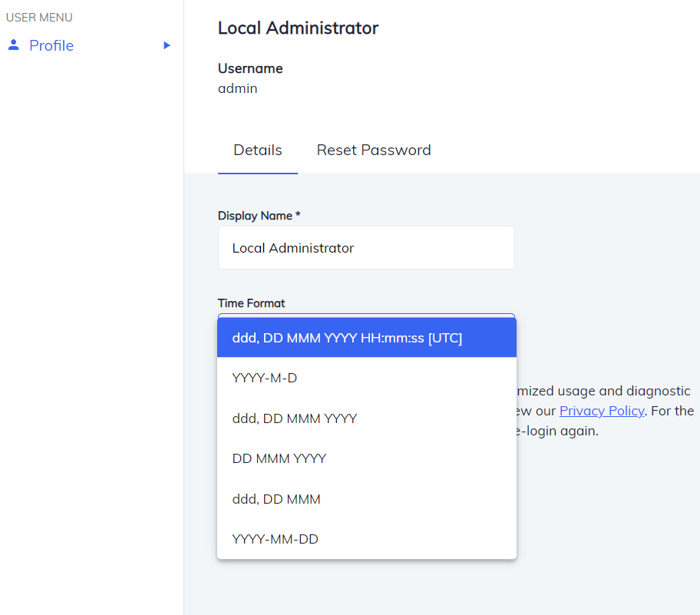Switch to the Reset Password tab
This screenshot has width=700, height=615.
pos(374,150)
